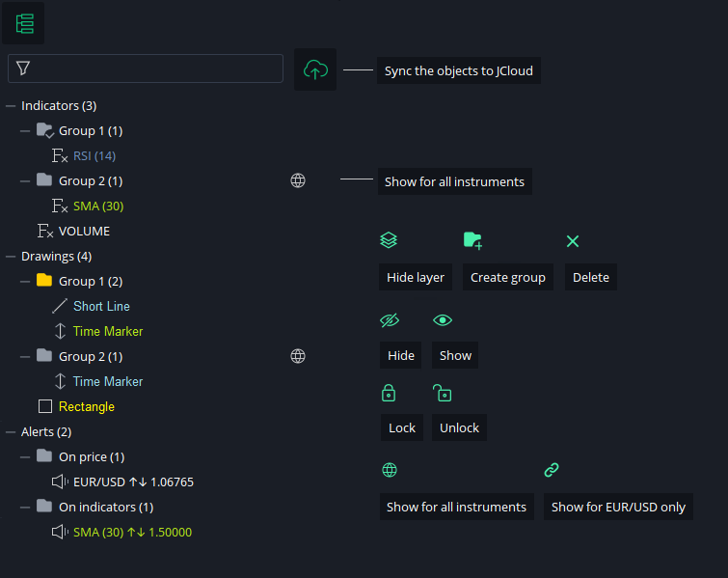Viewport: 728px width, 578px height.
Task: Select the RSI (14) indicator item
Action: pos(94,156)
